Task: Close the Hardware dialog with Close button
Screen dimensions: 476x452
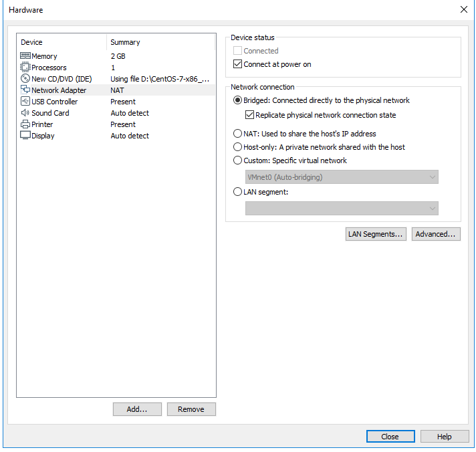Action: coord(390,436)
